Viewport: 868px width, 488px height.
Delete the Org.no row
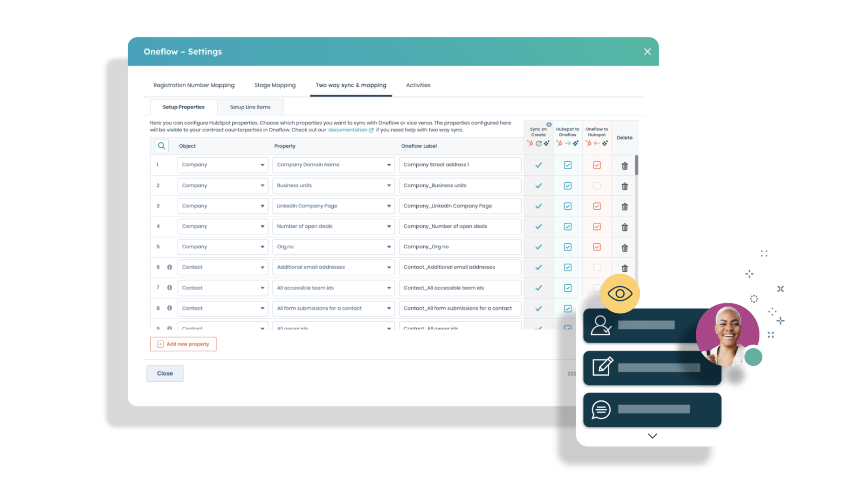pos(625,247)
